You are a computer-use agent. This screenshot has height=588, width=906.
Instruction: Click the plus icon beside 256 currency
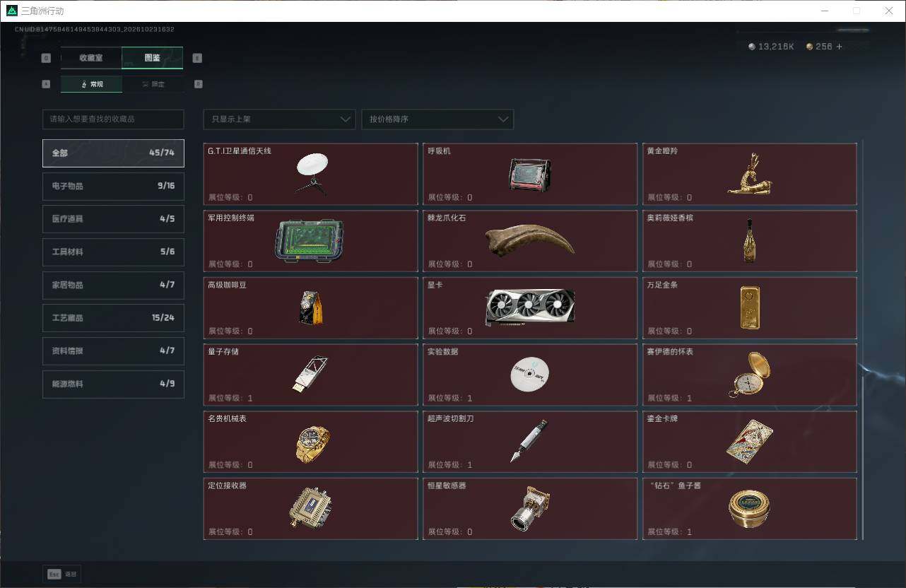click(840, 47)
